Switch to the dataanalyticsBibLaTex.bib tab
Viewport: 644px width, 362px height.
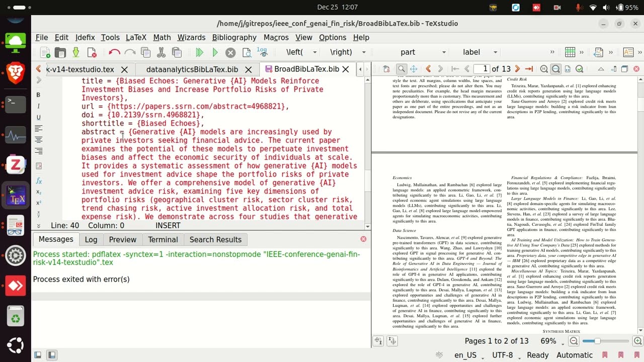(192, 69)
